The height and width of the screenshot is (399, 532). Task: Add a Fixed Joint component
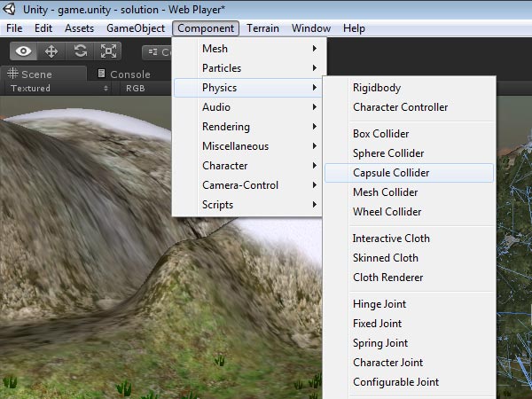pyautogui.click(x=409, y=324)
